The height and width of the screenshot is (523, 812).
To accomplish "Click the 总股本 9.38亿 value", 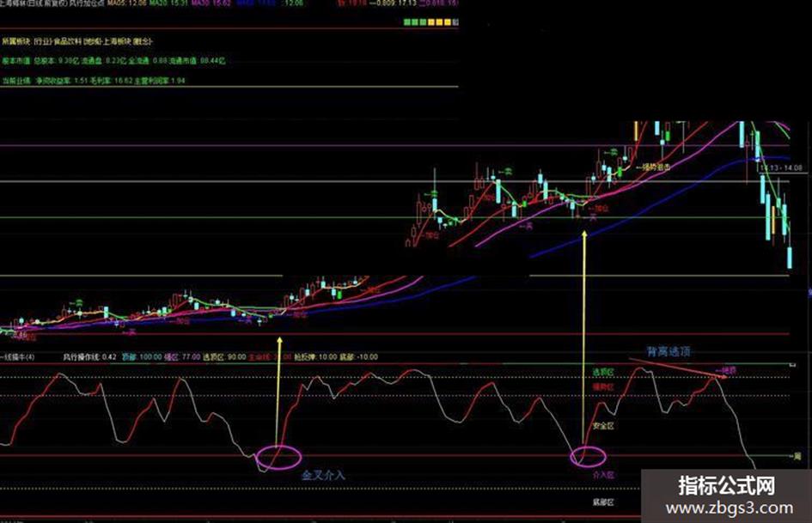I will [55, 61].
